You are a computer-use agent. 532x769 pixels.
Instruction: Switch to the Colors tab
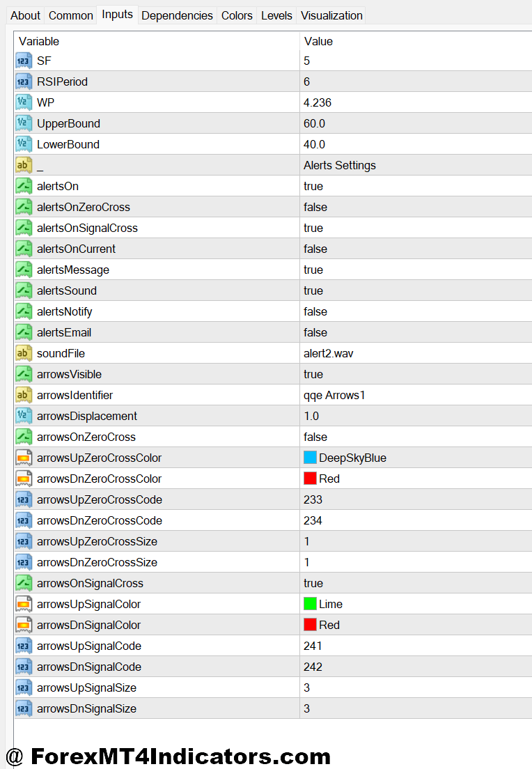coord(237,15)
